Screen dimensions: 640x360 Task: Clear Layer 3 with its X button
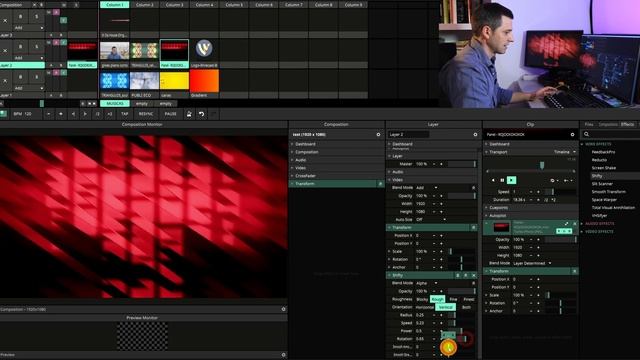tap(5, 20)
